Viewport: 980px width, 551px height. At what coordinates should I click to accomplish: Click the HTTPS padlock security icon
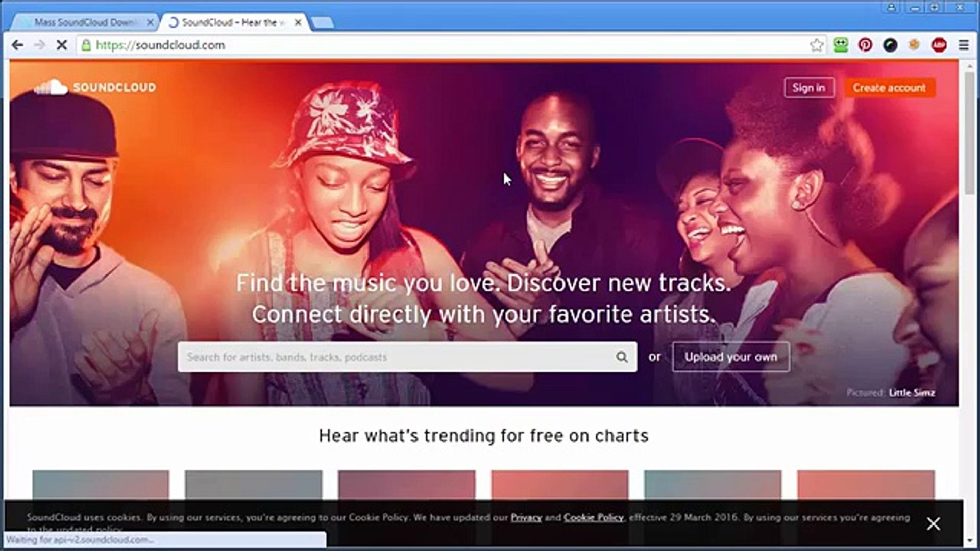pos(86,45)
